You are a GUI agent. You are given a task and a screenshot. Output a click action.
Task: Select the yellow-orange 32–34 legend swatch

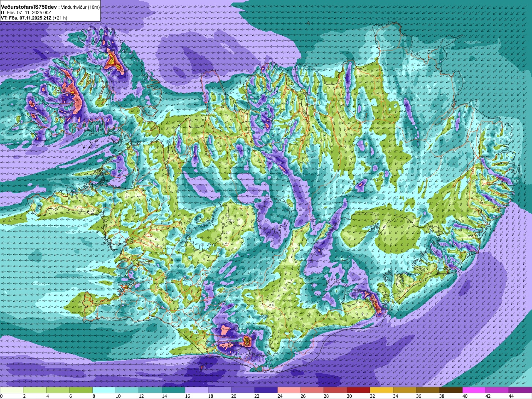(x=382, y=390)
